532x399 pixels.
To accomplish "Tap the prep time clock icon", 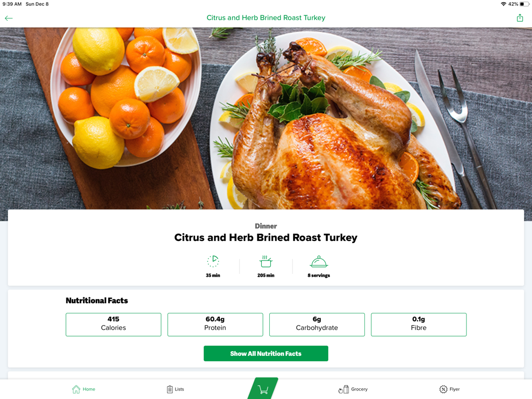I will coord(213,261).
